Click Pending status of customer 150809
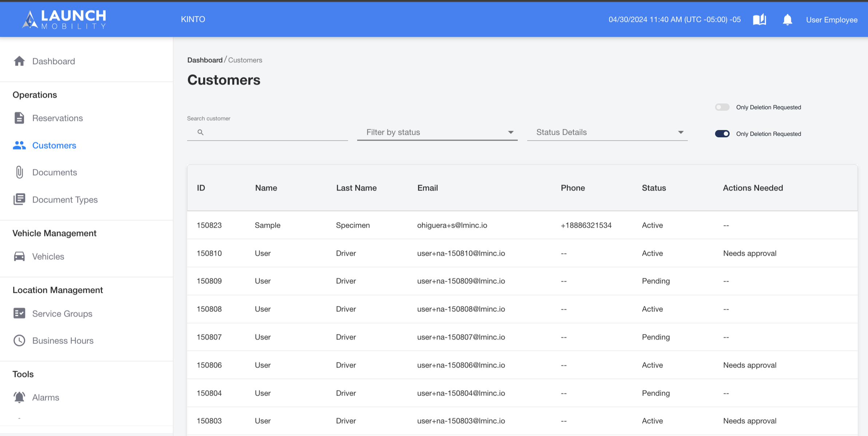Viewport: 868px width, 436px height. (656, 281)
